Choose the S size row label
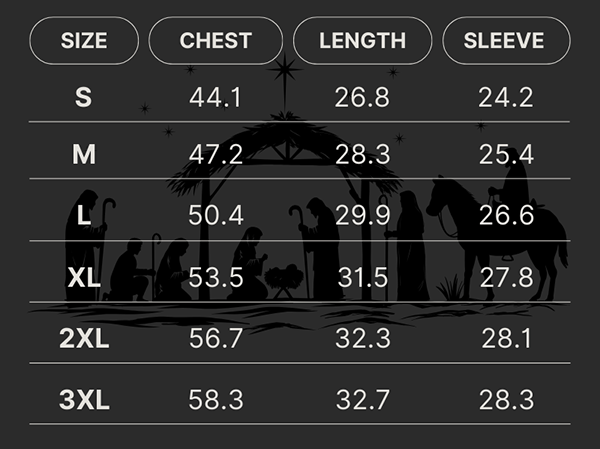600x449 pixels. click(84, 98)
